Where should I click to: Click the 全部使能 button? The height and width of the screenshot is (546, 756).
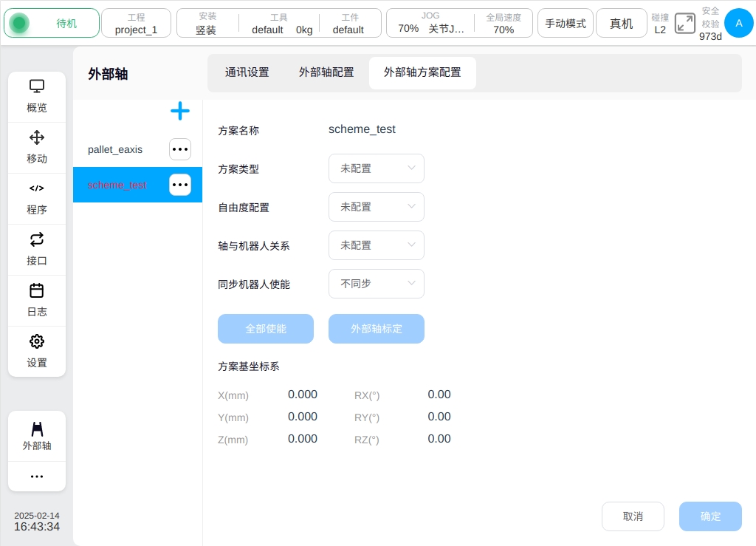(266, 329)
